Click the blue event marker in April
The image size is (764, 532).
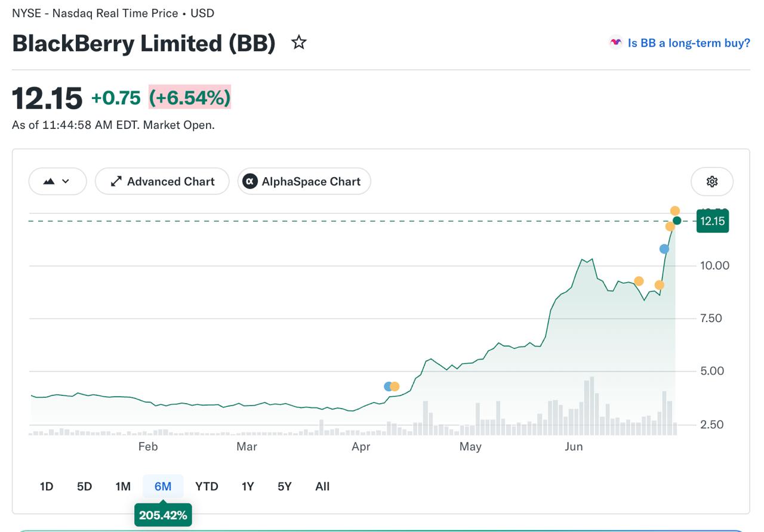point(388,386)
